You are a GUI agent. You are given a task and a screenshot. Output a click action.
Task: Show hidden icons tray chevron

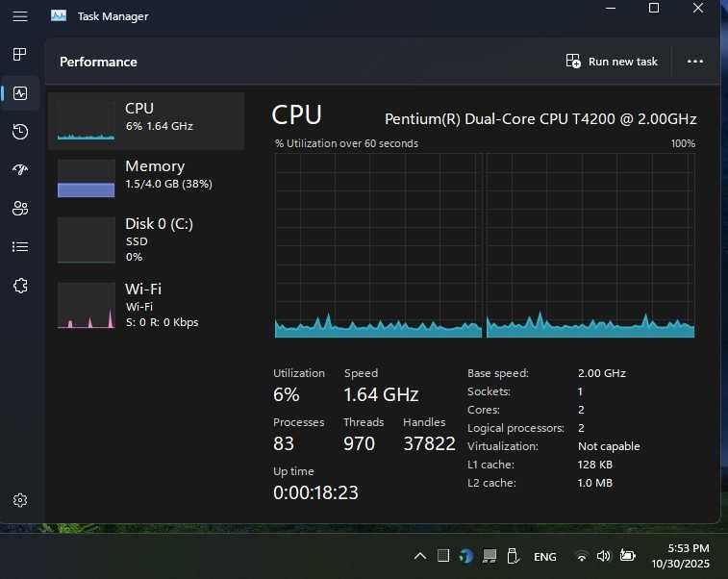[x=419, y=556]
